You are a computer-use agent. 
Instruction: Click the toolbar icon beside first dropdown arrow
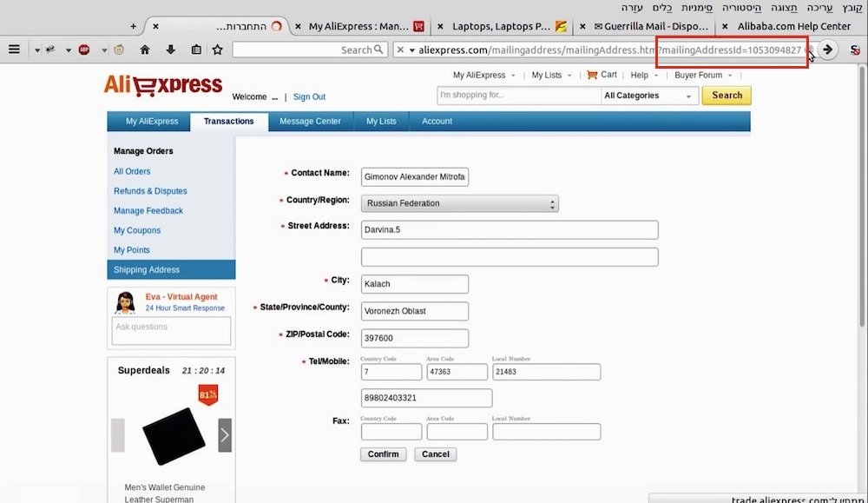click(50, 50)
